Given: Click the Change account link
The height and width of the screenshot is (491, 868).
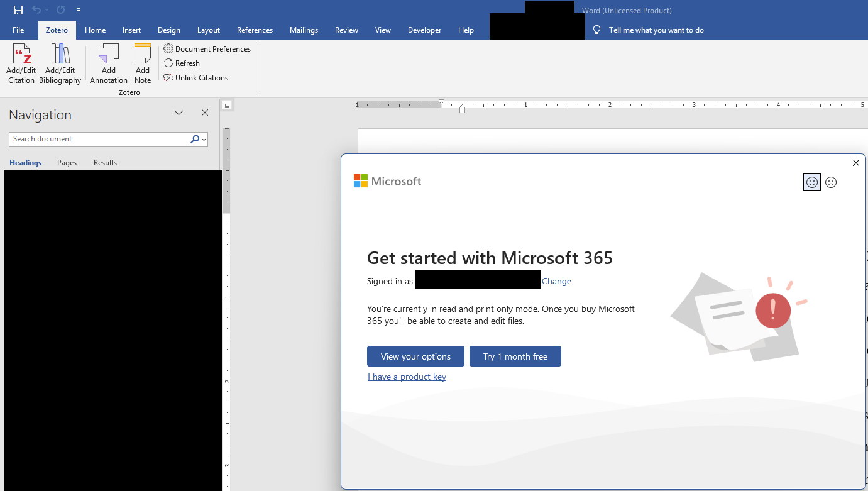Looking at the screenshot, I should pyautogui.click(x=556, y=281).
